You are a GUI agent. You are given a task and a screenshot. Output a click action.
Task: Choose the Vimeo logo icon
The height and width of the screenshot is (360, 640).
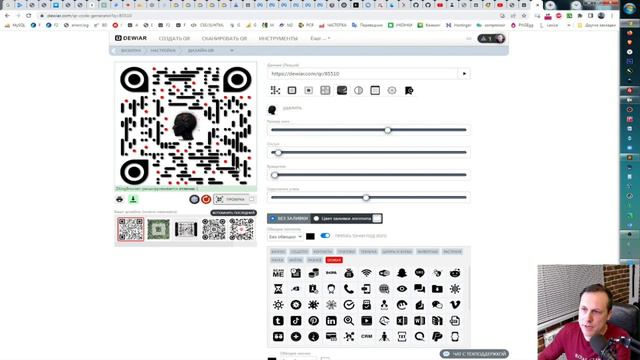point(455,304)
